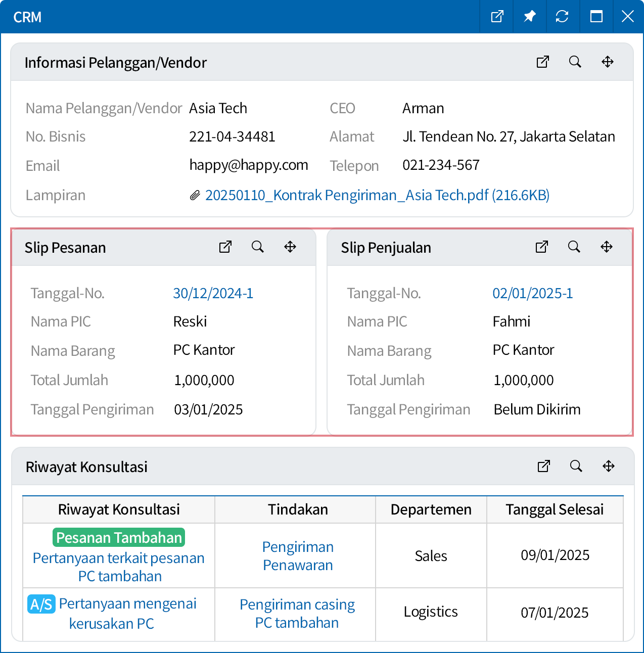Select completion date 07/01/2025
This screenshot has height=653, width=644.
[x=555, y=613]
